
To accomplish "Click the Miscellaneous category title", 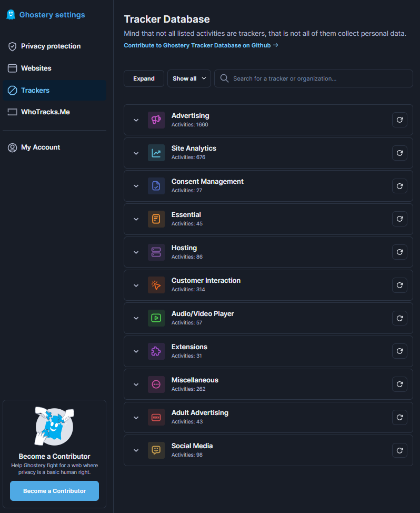I will (x=195, y=380).
